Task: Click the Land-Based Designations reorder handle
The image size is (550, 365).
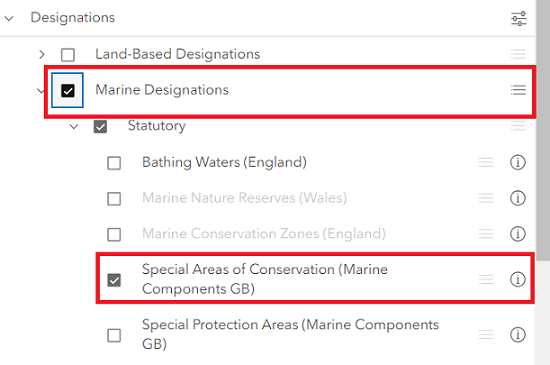Action: pos(518,54)
